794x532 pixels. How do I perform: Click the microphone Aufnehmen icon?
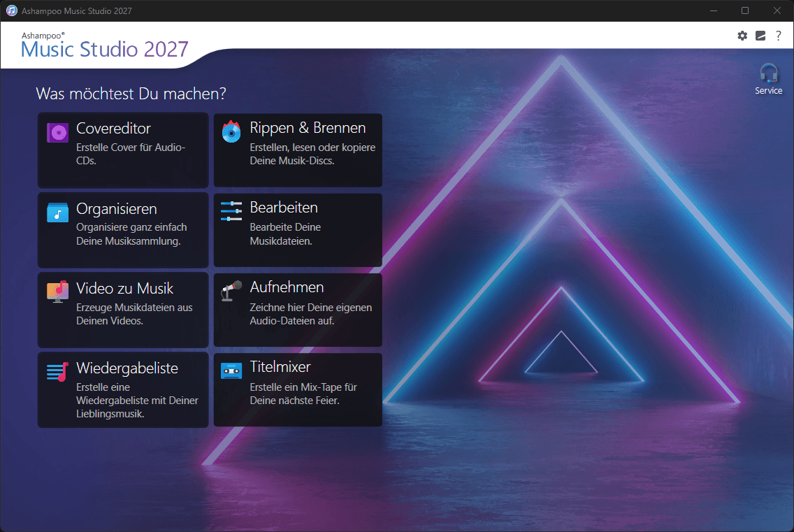(x=231, y=291)
